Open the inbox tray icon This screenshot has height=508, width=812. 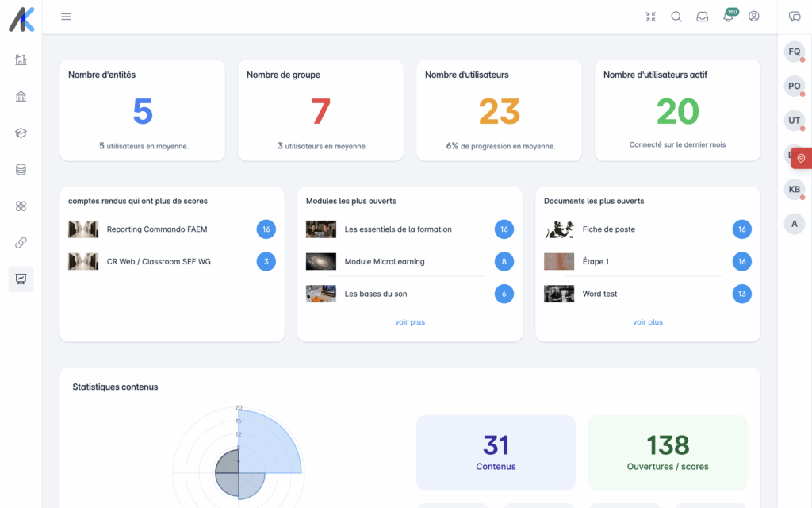pos(702,17)
